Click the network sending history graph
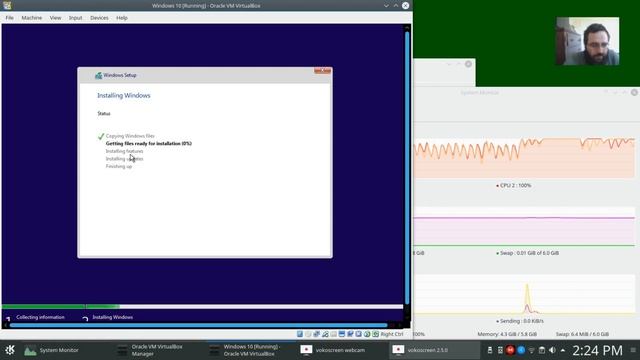Screen dimensions: 640x360 click(x=524, y=294)
